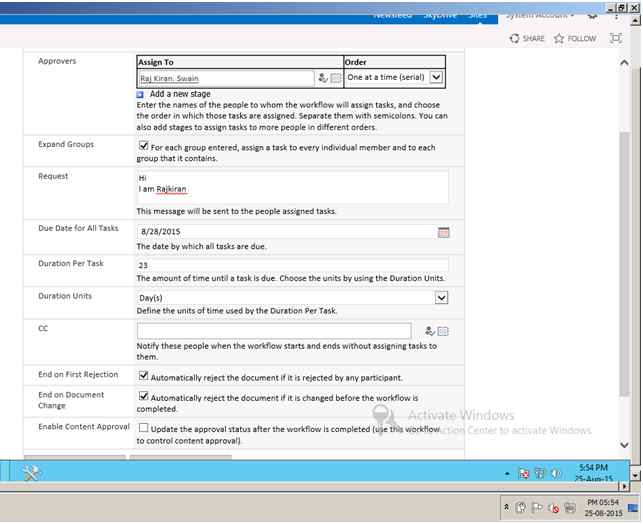Viewport: 643px width, 524px height.
Task: Click the FOLLOW link
Action: (581, 39)
